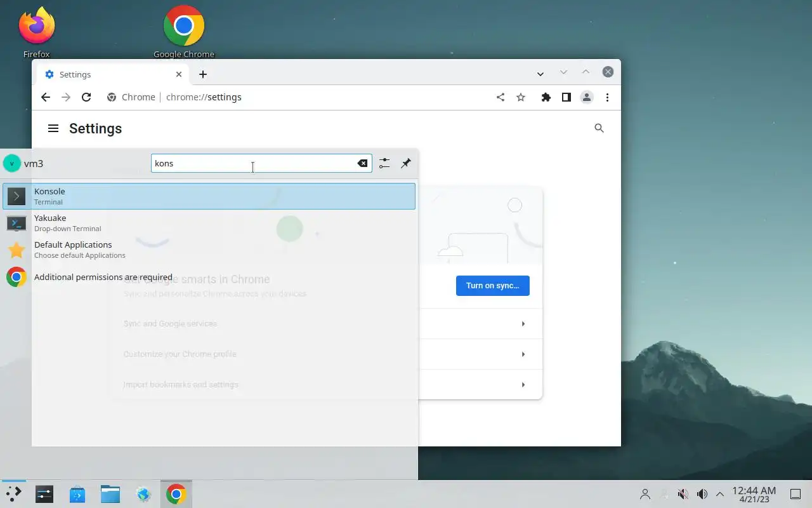Open Chrome tab search dropdown
Viewport: 812px width, 508px height.
tap(540, 74)
